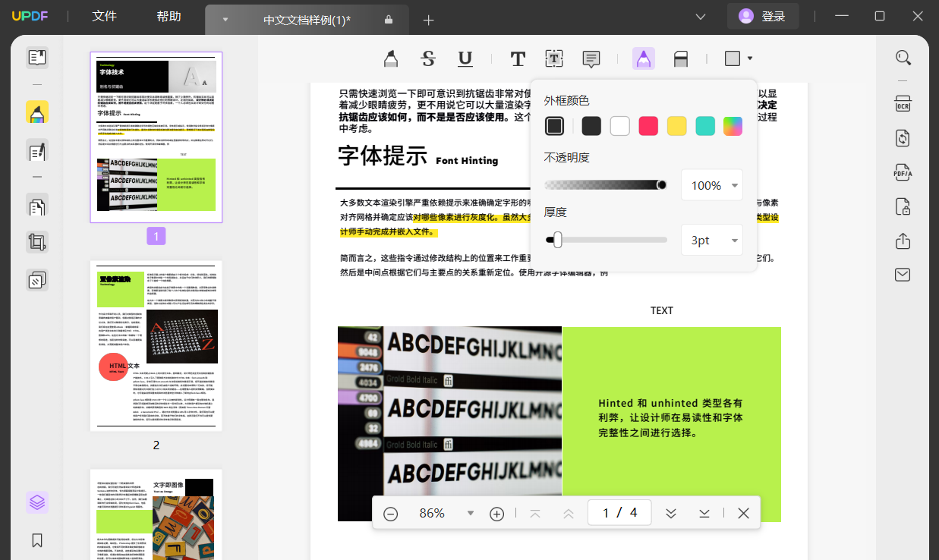
Task: Expand the chevron menu beside the login button
Action: [x=701, y=17]
